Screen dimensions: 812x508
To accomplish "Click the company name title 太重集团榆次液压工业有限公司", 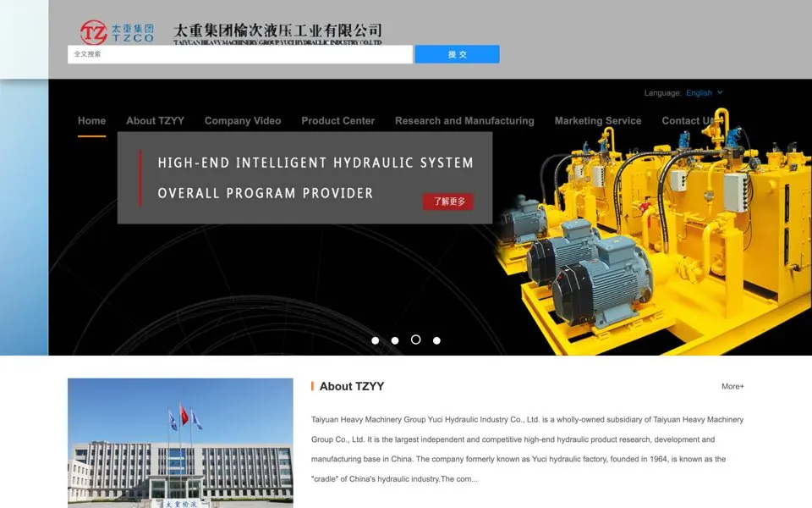I will (277, 31).
